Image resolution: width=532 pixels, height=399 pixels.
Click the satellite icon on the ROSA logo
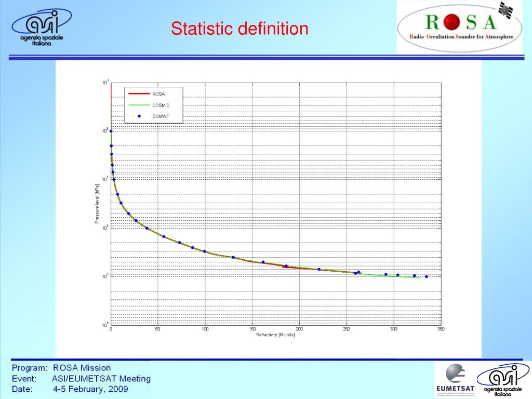[506, 10]
